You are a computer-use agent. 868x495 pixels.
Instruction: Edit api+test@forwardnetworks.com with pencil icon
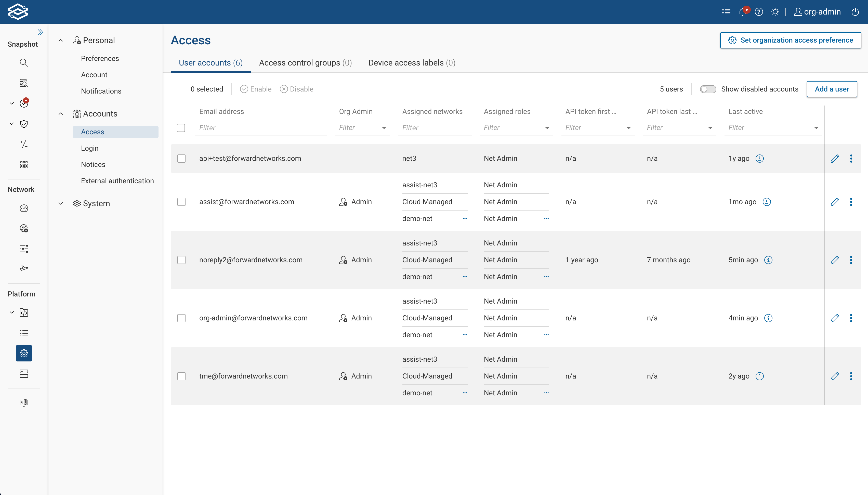(x=835, y=159)
